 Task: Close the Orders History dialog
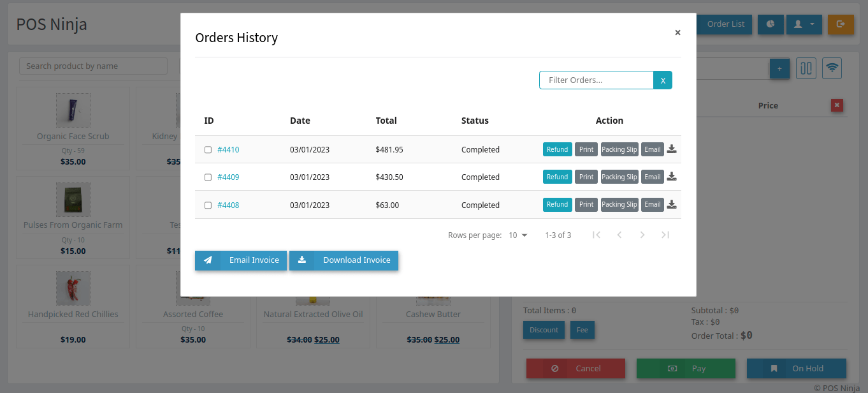pos(677,33)
